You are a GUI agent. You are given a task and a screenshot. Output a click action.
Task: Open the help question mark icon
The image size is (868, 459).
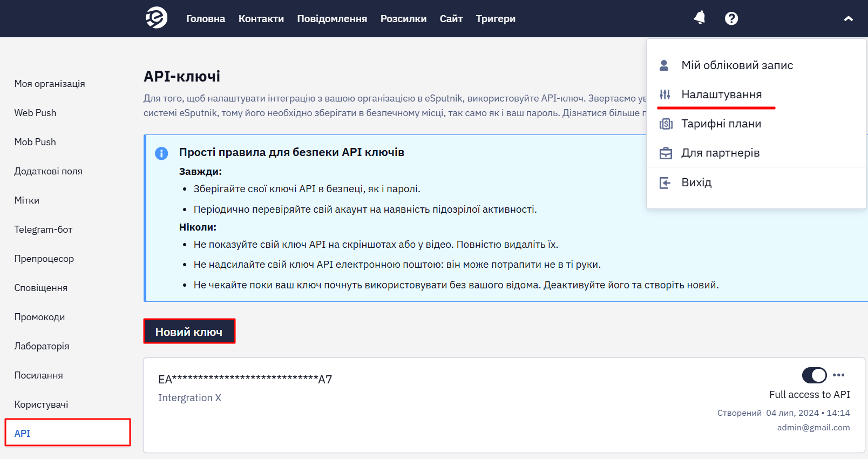[731, 18]
